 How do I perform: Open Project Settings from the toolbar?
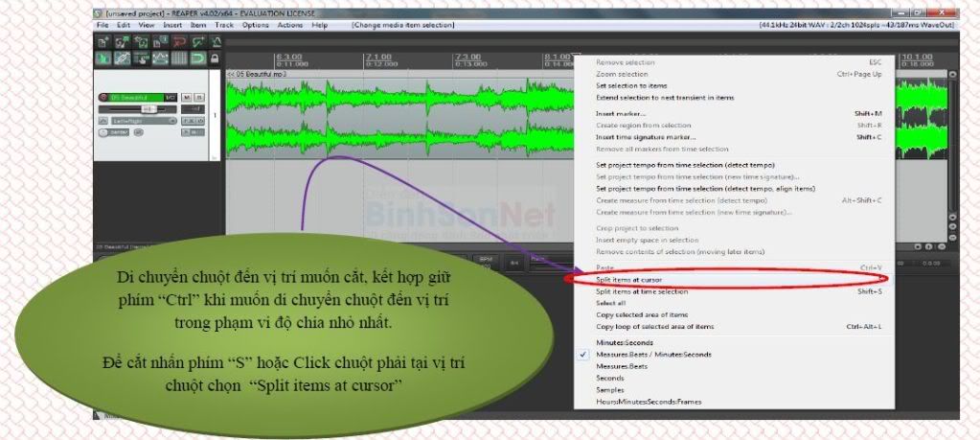[160, 42]
